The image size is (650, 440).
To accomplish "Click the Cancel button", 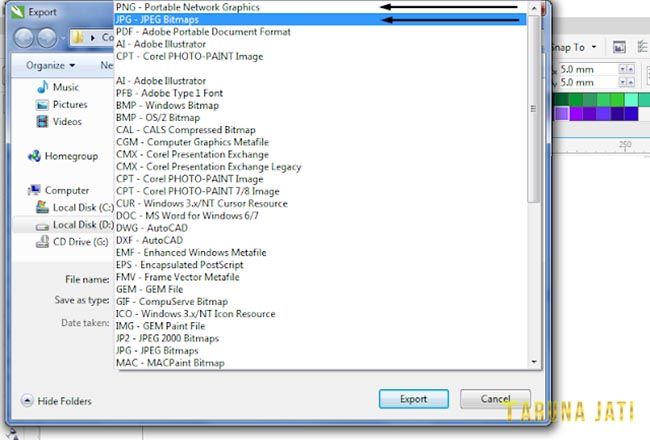I will pos(495,399).
